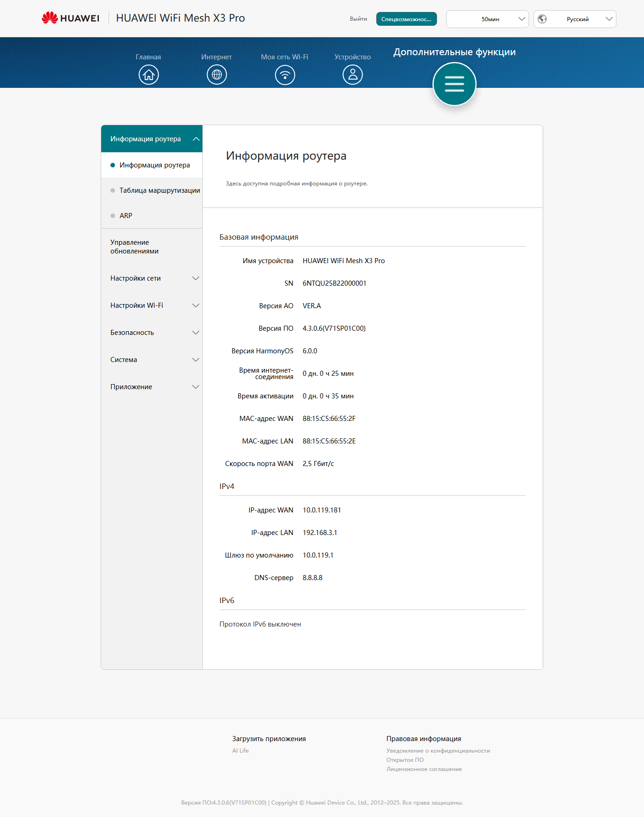Viewport: 644px width, 817px height.
Task: Open the My Wi-Fi network icon
Action: tap(285, 75)
